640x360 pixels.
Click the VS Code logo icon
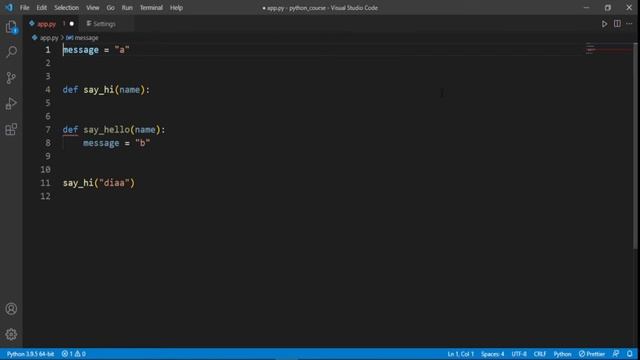pos(9,7)
